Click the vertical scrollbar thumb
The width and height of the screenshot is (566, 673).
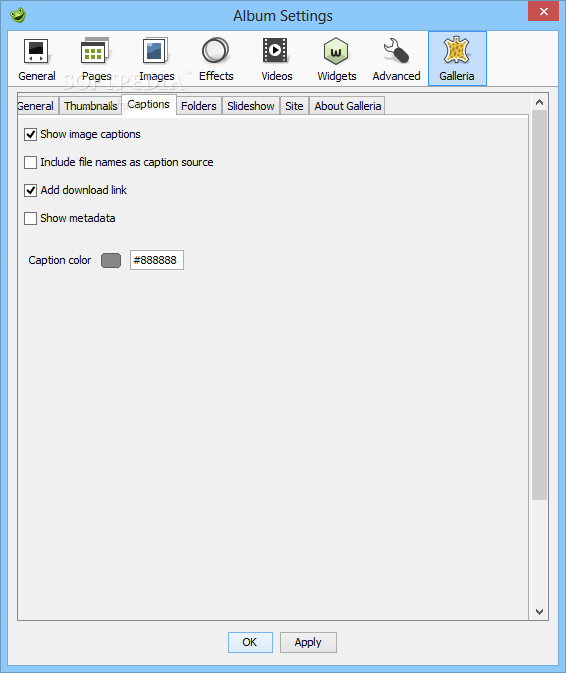pos(539,305)
